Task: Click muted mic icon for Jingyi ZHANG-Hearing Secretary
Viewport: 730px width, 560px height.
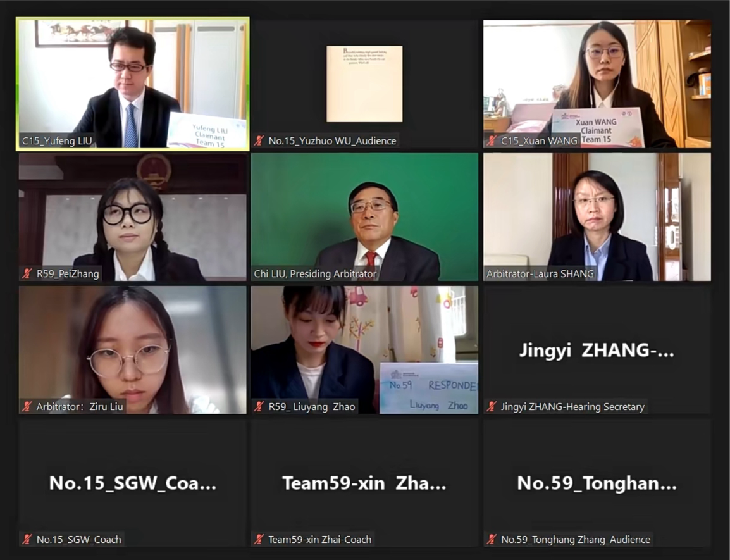Action: click(x=492, y=406)
